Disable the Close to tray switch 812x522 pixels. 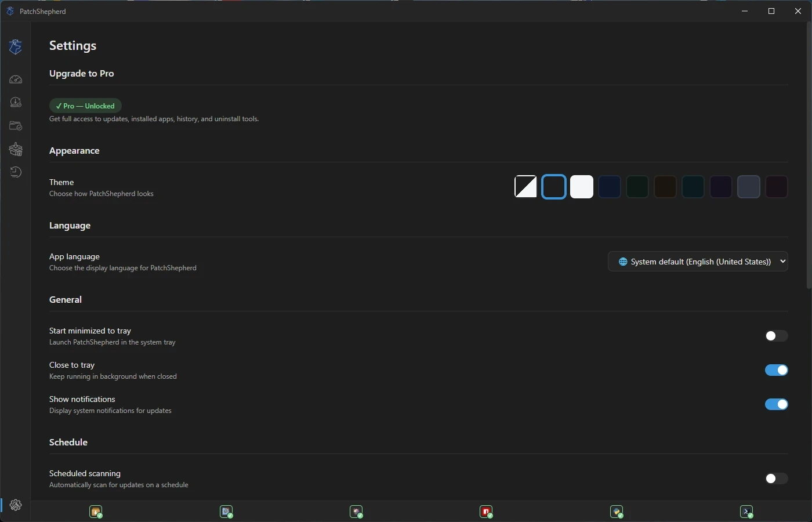[x=776, y=370]
